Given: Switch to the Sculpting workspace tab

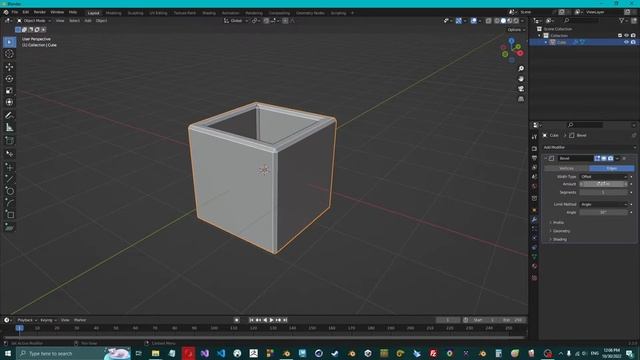Looking at the screenshot, I should tap(136, 13).
